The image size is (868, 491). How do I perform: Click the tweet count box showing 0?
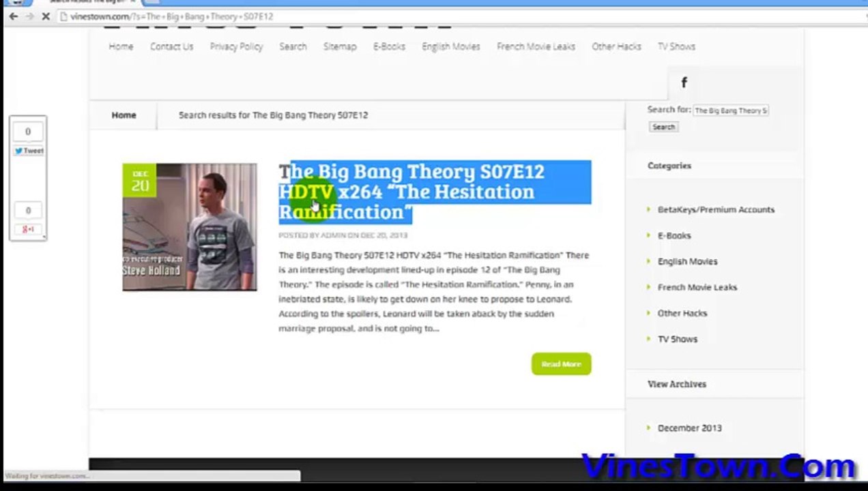[x=28, y=132]
